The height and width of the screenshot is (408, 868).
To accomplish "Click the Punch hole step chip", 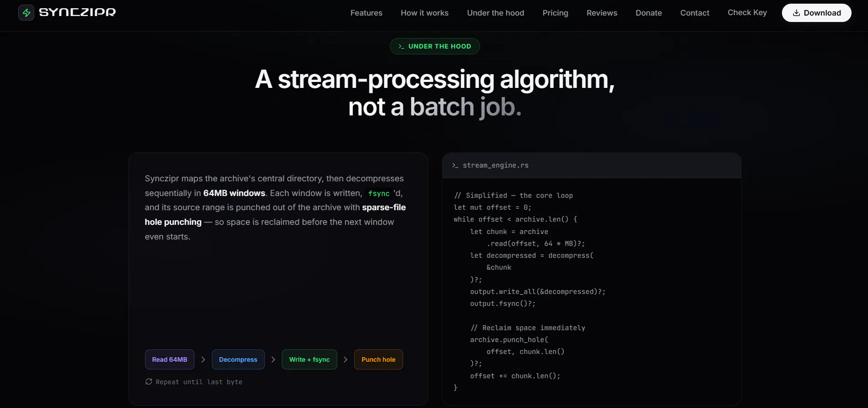I will 378,359.
